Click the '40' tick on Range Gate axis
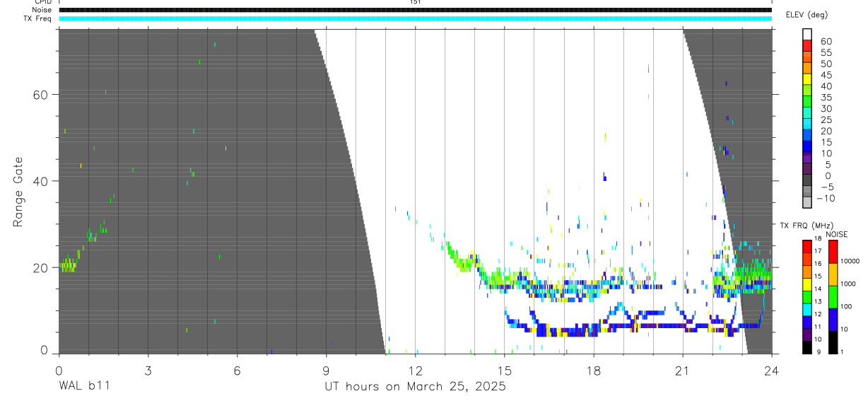Viewport: 868px width, 401px height. (39, 181)
